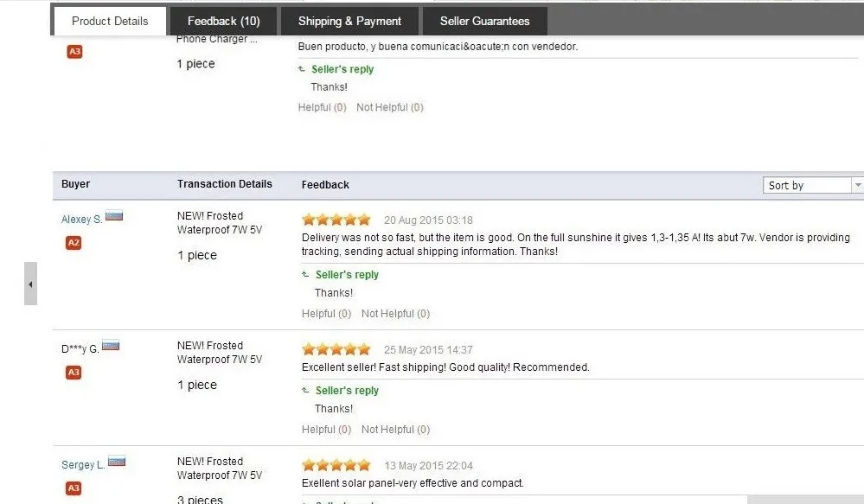This screenshot has height=504, width=864.
Task: Mark D***y G. review as Not Helpful
Action: click(395, 429)
